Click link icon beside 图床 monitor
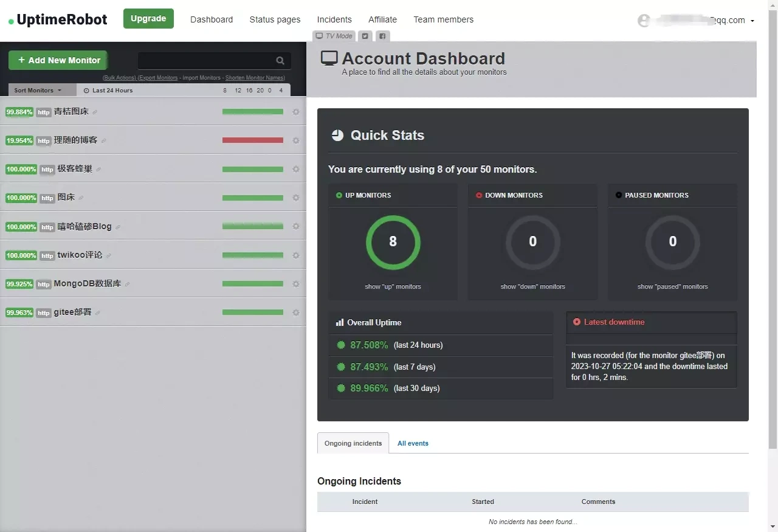778x532 pixels. pos(81,198)
